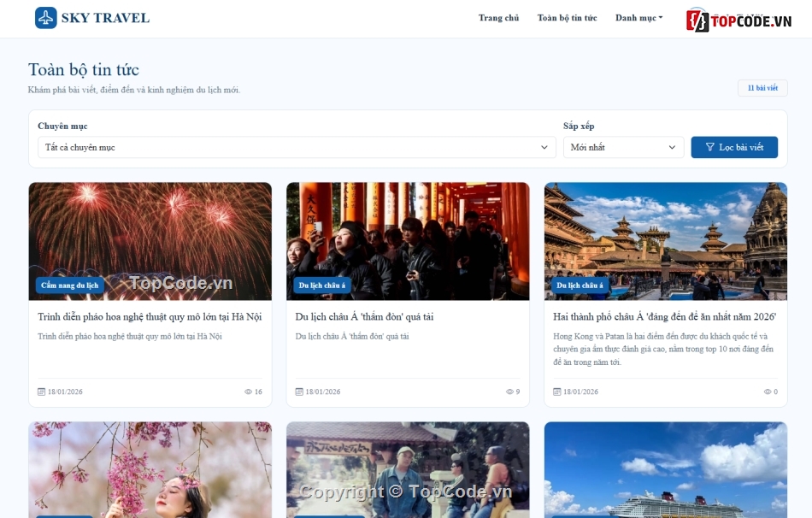Click the Chuyên mục field label
812x518 pixels.
(62, 126)
